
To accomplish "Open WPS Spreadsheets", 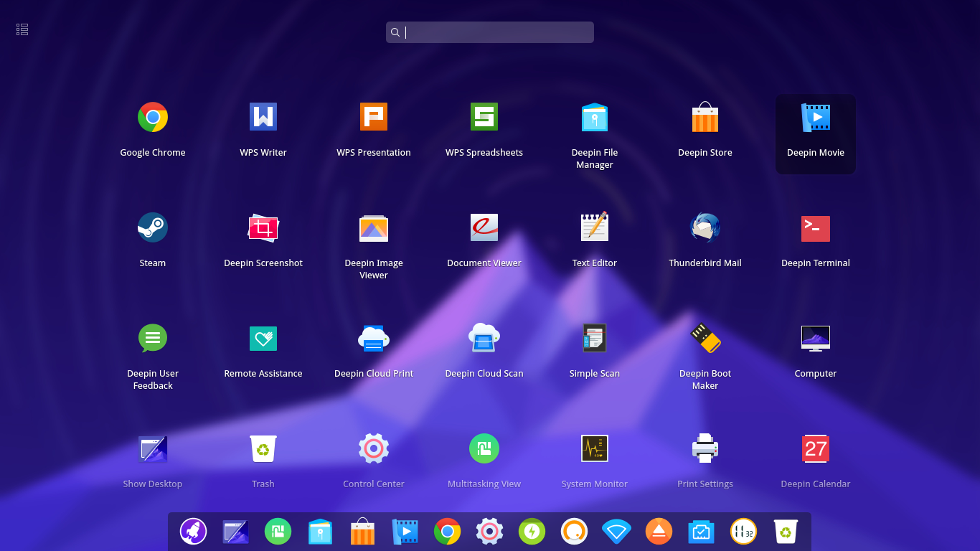I will pyautogui.click(x=484, y=117).
